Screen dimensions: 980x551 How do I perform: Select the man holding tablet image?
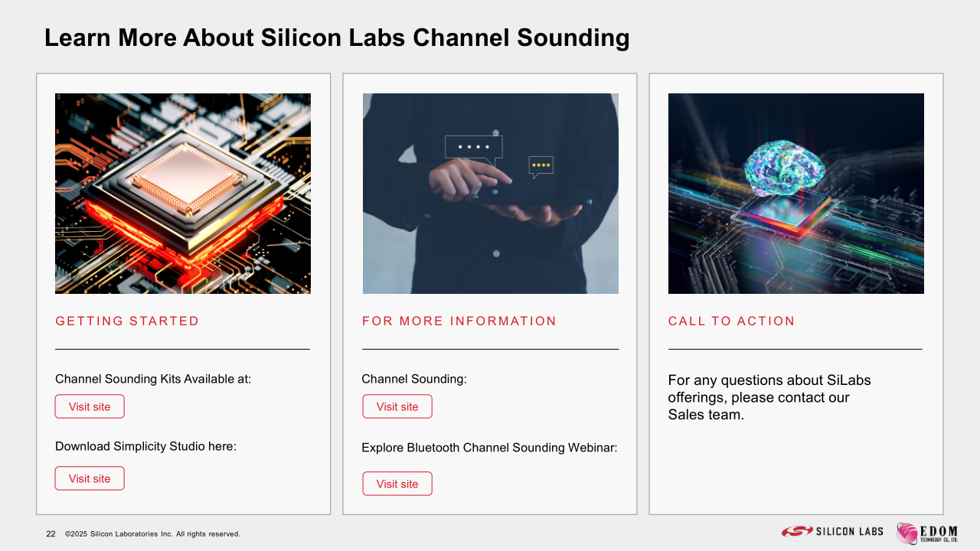[491, 194]
